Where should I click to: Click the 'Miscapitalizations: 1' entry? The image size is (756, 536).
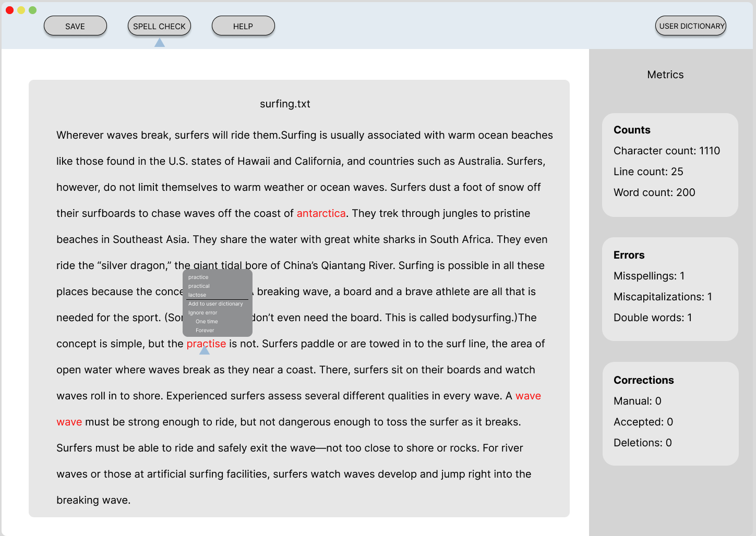(x=663, y=297)
